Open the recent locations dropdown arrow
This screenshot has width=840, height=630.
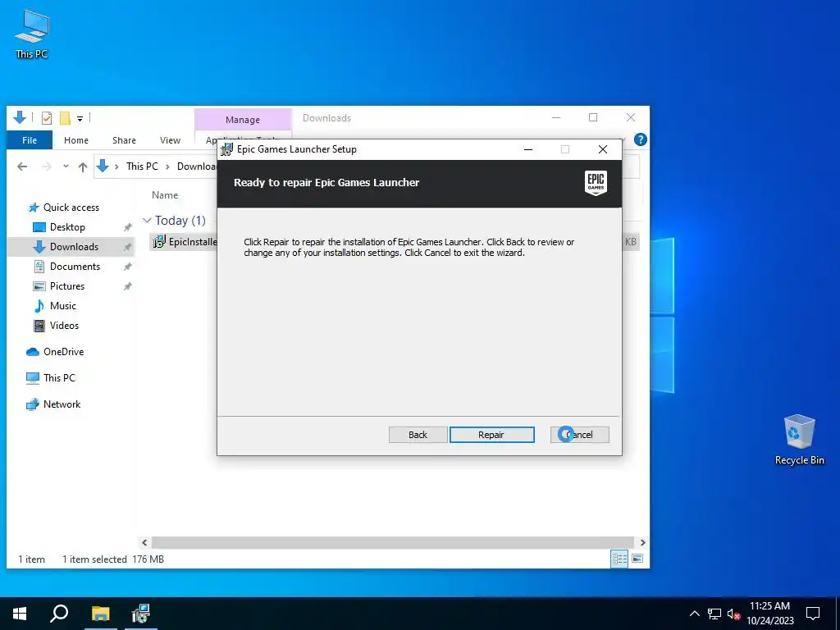(x=66, y=167)
